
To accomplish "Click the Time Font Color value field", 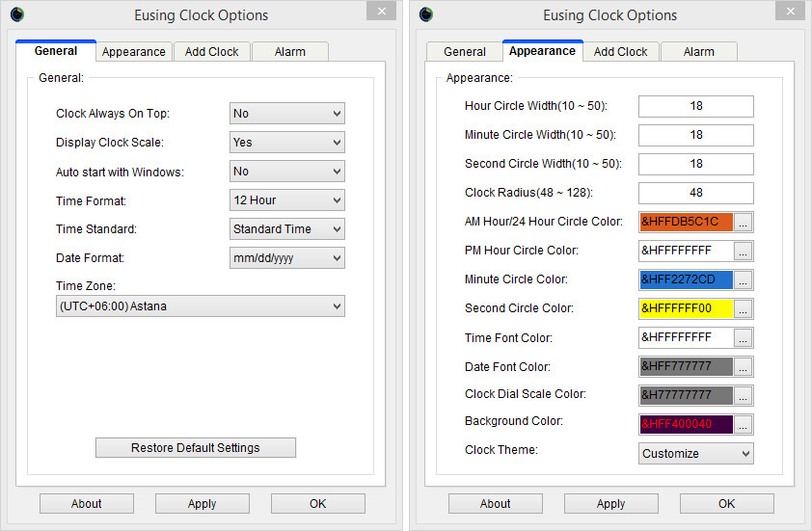I will 687,338.
